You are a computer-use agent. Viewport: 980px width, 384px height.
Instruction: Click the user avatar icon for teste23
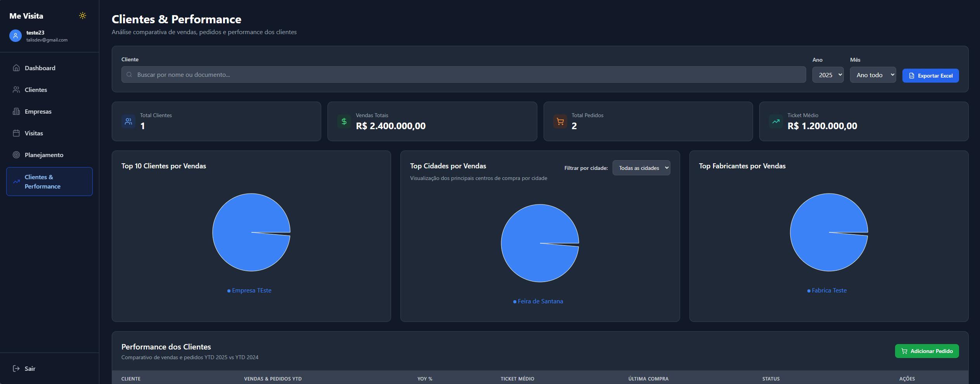[x=16, y=36]
